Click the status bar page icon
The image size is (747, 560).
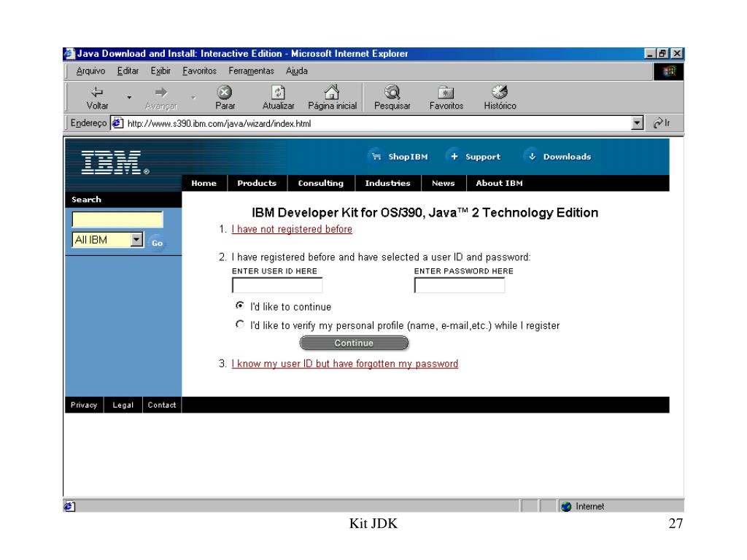pos(69,506)
